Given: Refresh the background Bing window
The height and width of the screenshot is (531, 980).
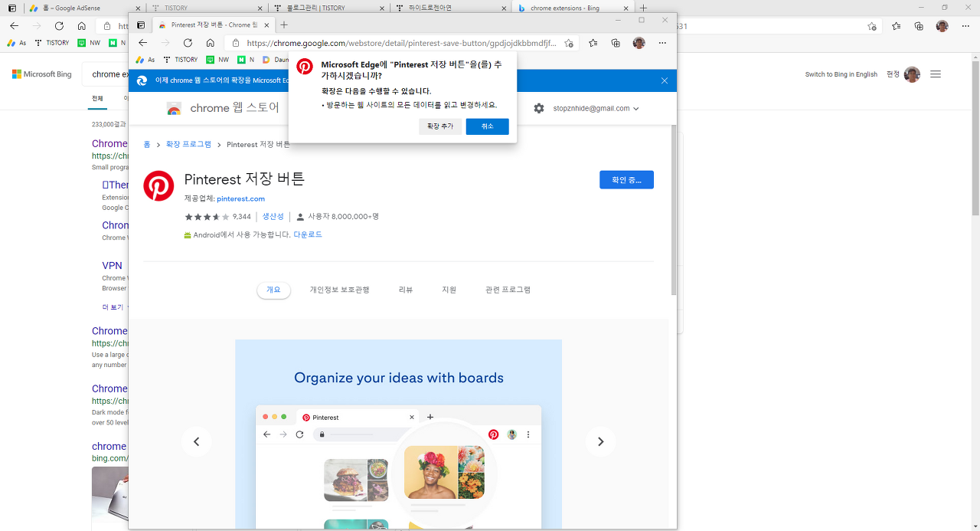Looking at the screenshot, I should 59,25.
